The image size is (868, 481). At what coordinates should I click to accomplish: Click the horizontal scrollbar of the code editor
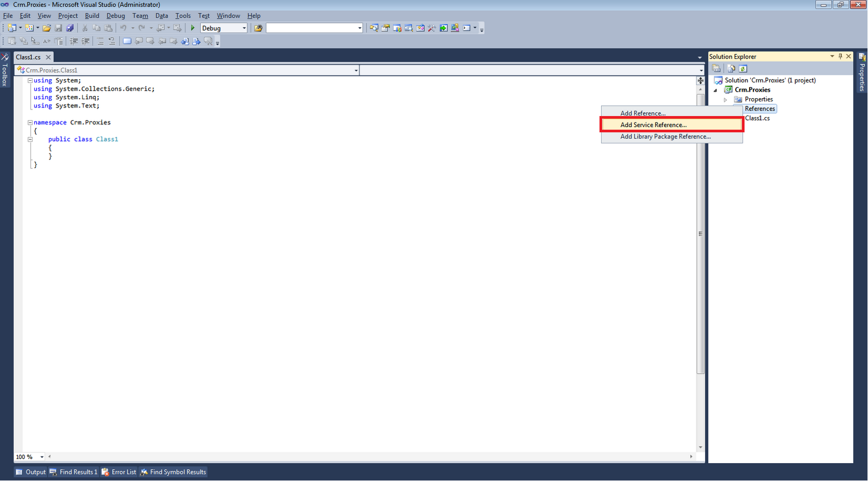coord(370,457)
